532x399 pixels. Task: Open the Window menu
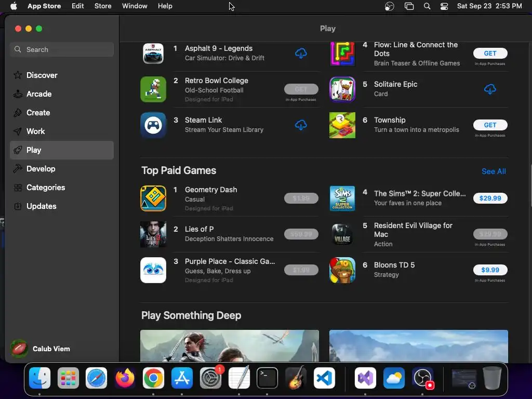(135, 6)
